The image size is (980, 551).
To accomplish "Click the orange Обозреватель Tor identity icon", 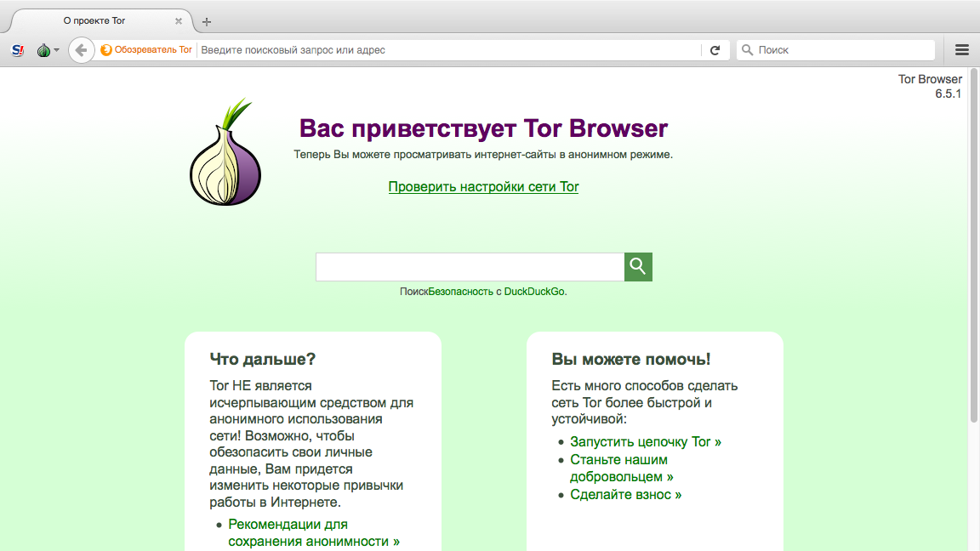I will point(106,50).
